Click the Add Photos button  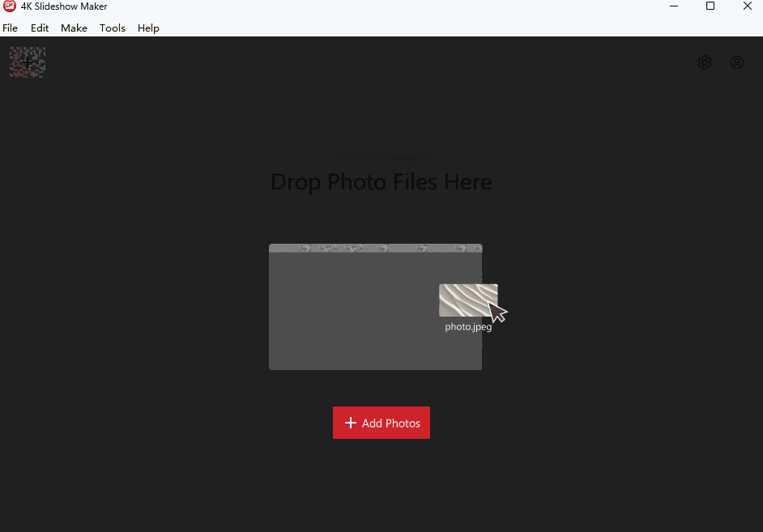381,422
